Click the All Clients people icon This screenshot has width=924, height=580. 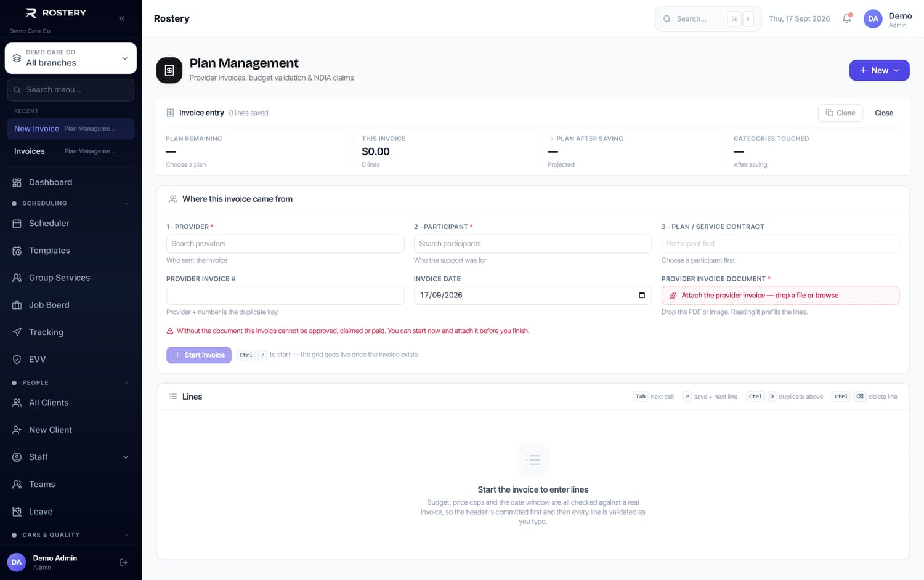(17, 403)
